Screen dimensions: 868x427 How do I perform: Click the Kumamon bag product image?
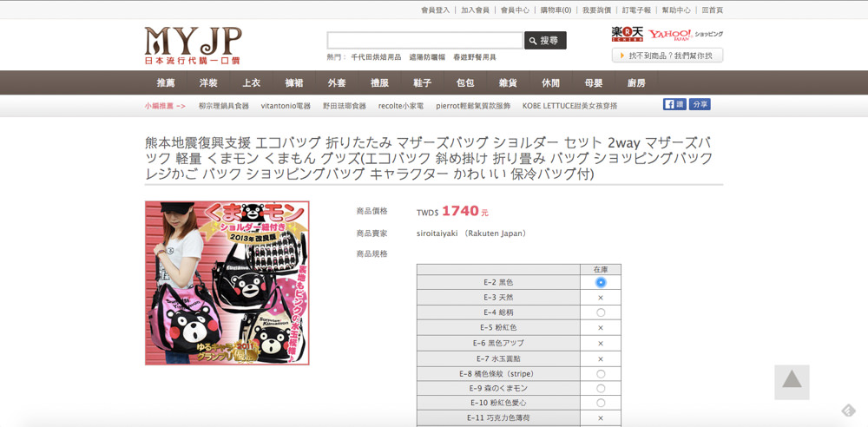pos(227,283)
